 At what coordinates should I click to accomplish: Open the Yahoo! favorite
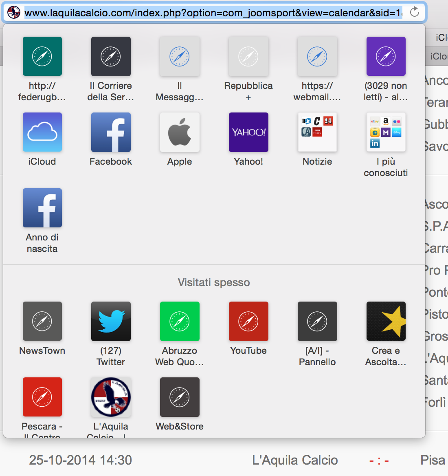point(248,132)
